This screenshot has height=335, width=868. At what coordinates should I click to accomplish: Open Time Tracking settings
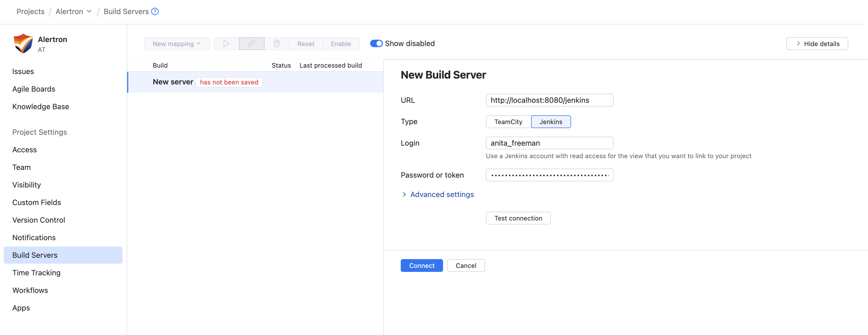tap(36, 273)
